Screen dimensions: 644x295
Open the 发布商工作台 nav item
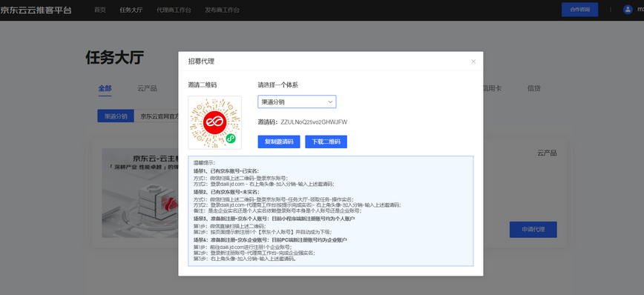click(x=222, y=10)
